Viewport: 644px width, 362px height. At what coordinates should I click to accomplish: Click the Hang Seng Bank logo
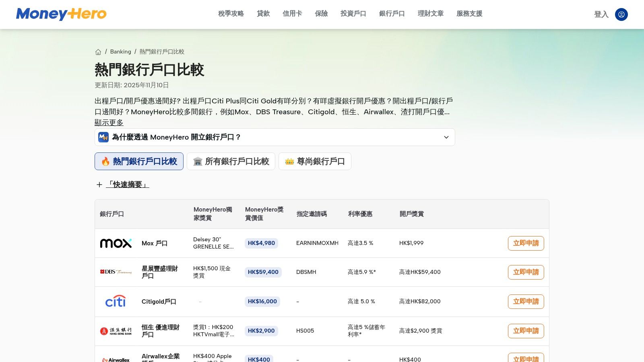tap(116, 331)
